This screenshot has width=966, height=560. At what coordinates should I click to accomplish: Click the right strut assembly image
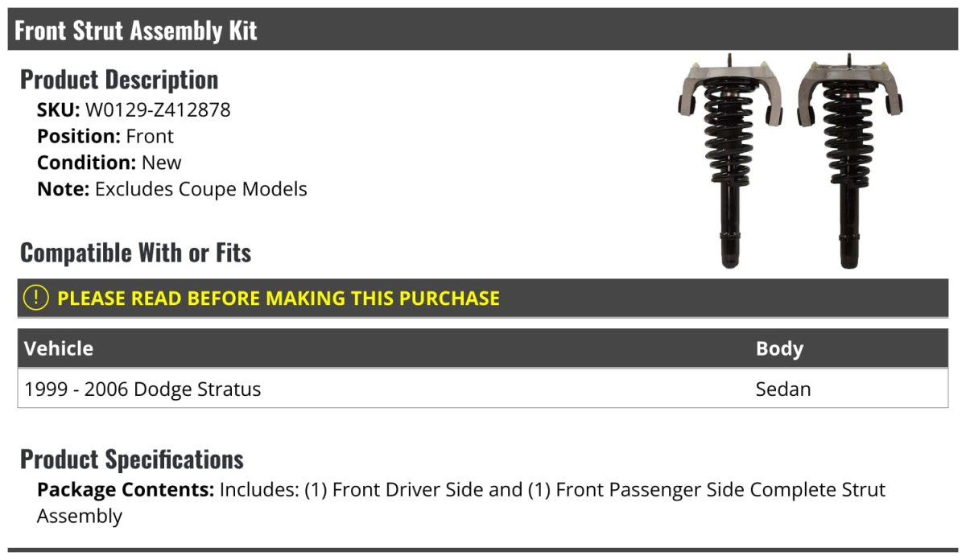(x=849, y=161)
